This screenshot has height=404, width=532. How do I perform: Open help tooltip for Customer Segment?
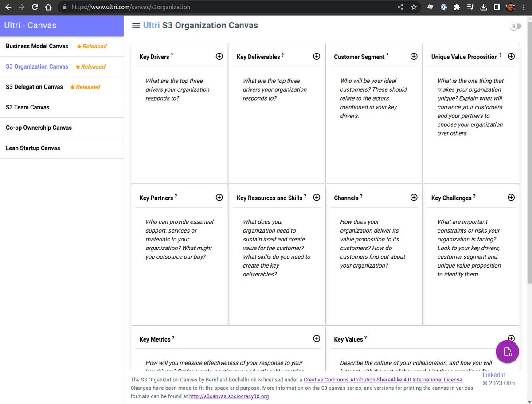[387, 55]
